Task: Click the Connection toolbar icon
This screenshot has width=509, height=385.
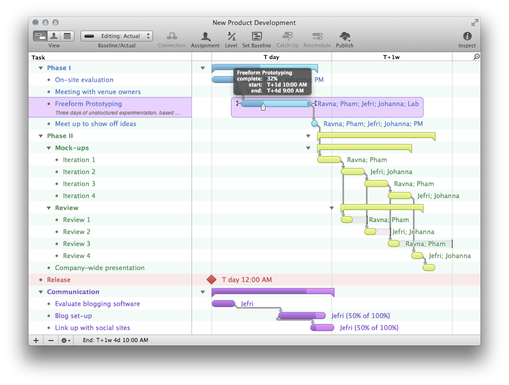Action: point(172,36)
